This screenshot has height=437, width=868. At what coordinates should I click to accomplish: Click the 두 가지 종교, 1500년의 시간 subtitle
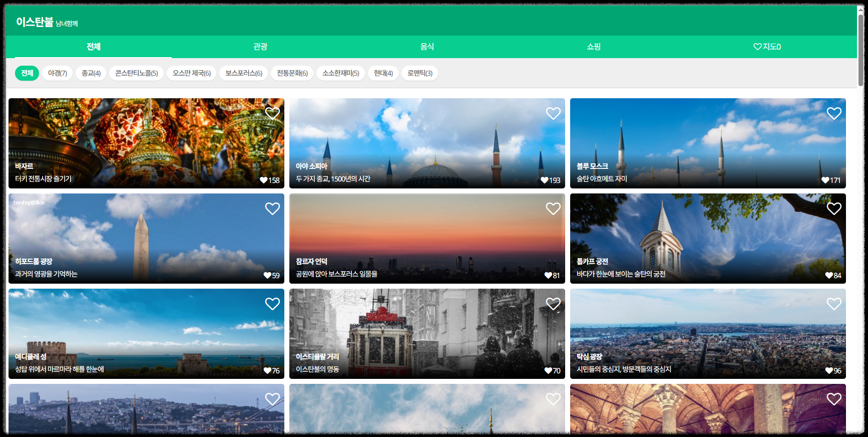[x=333, y=179]
